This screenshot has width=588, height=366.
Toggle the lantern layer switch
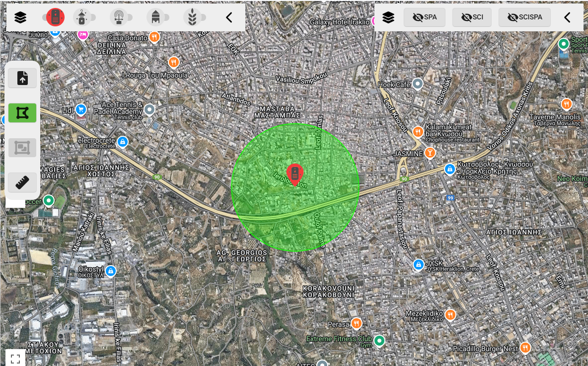[84, 18]
